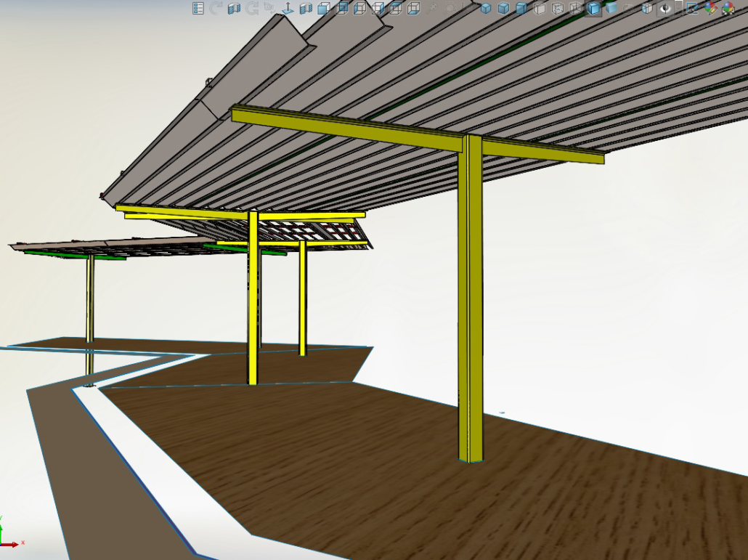Click the red X axis of the triad
Image resolution: width=748 pixels, height=560 pixels.
point(10,544)
